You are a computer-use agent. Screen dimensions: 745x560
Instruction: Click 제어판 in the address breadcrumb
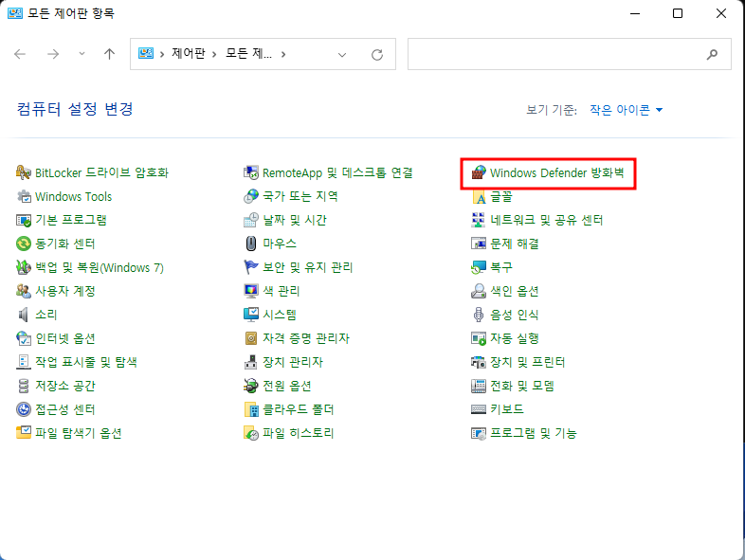point(189,53)
